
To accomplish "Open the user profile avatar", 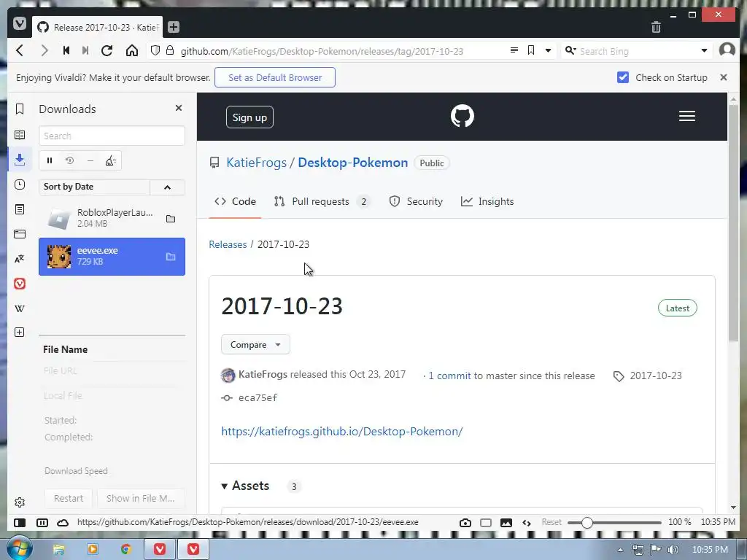I will (x=727, y=50).
